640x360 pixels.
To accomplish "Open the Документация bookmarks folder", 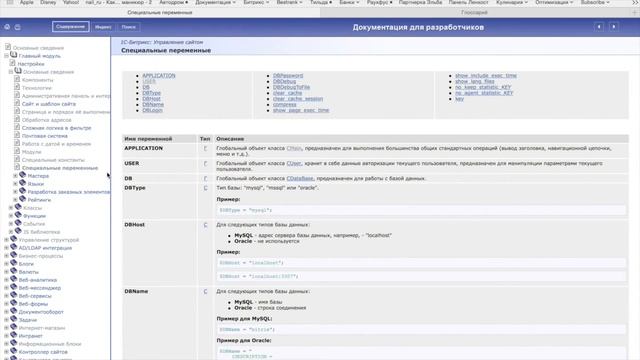I will pyautogui.click(x=215, y=2).
